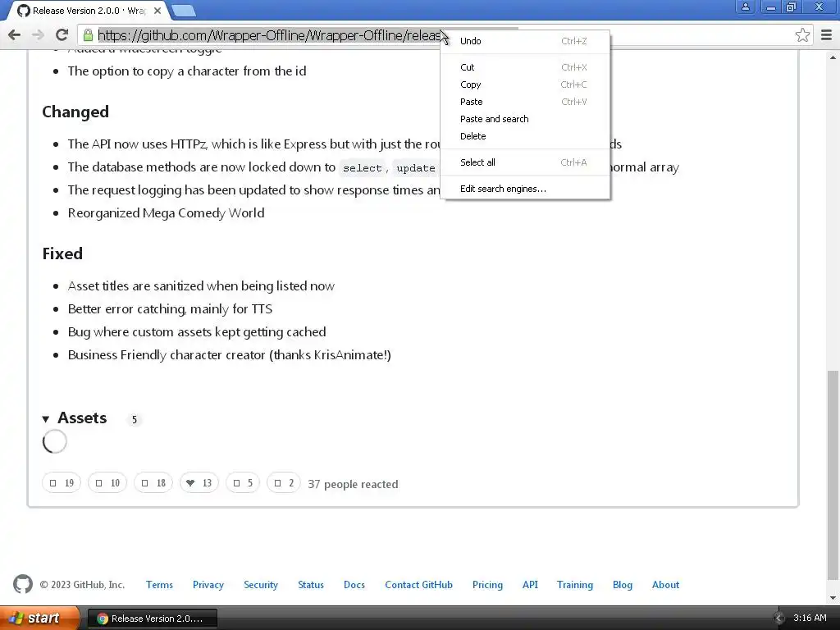The height and width of the screenshot is (630, 840).
Task: Click the Release Version 2.0.0 browser tab
Action: tap(89, 11)
